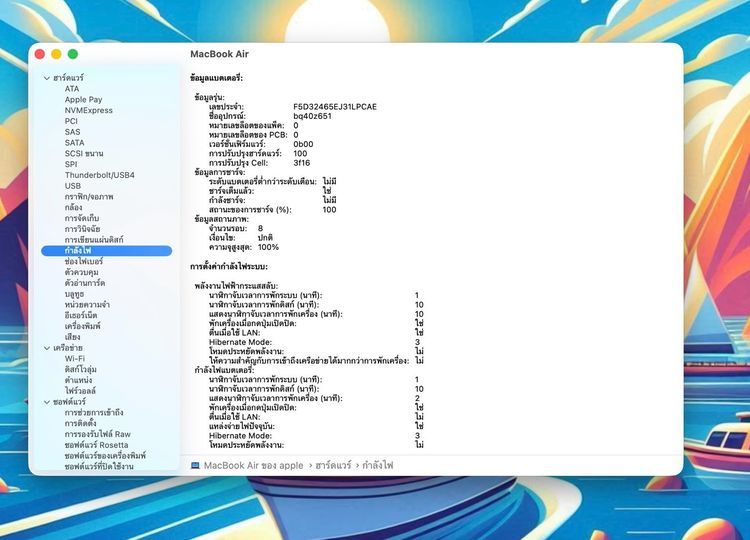Select ซอฟต์แวร์ของเครื่องพิมพ์ sidebar entry
750x540 pixels.
point(105,456)
